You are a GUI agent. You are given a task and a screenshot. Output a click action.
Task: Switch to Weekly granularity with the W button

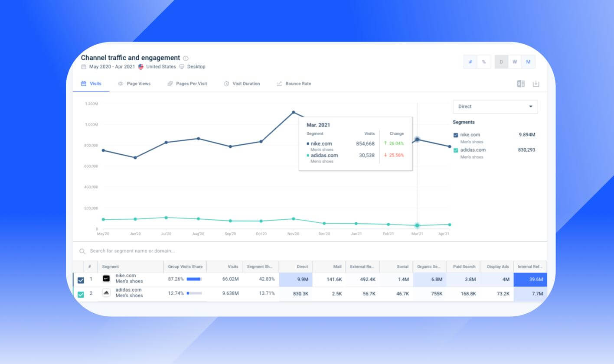tap(515, 62)
